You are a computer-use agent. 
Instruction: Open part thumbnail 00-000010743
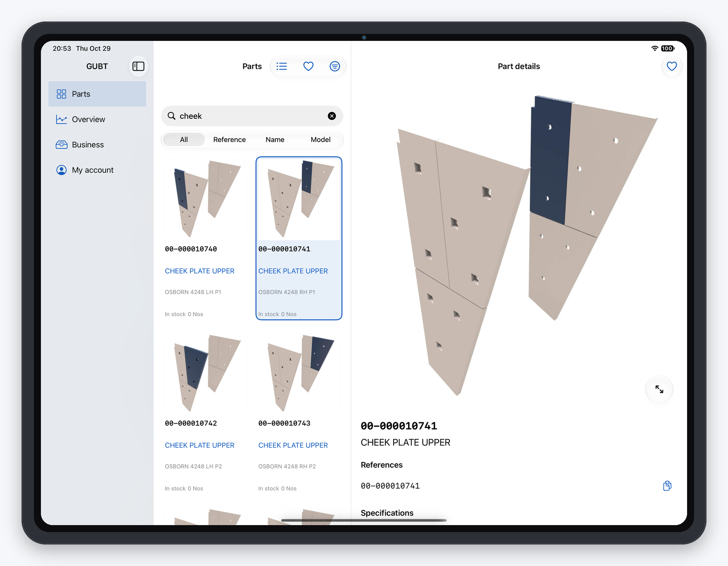click(x=299, y=374)
